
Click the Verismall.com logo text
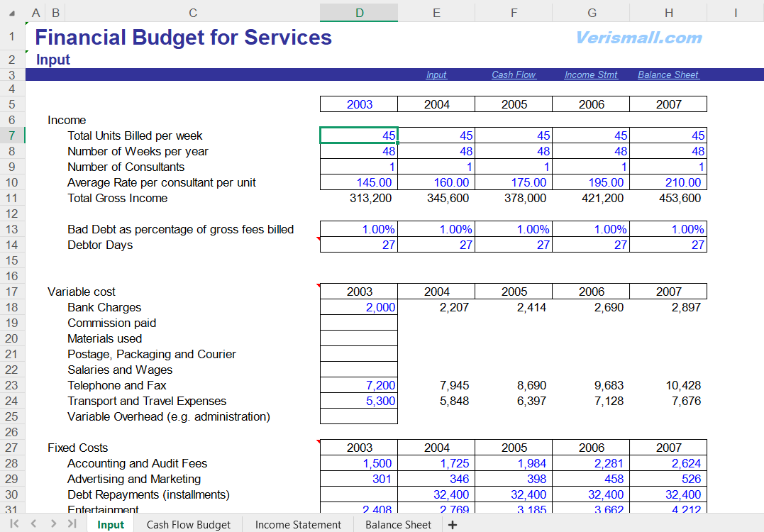[x=638, y=38]
